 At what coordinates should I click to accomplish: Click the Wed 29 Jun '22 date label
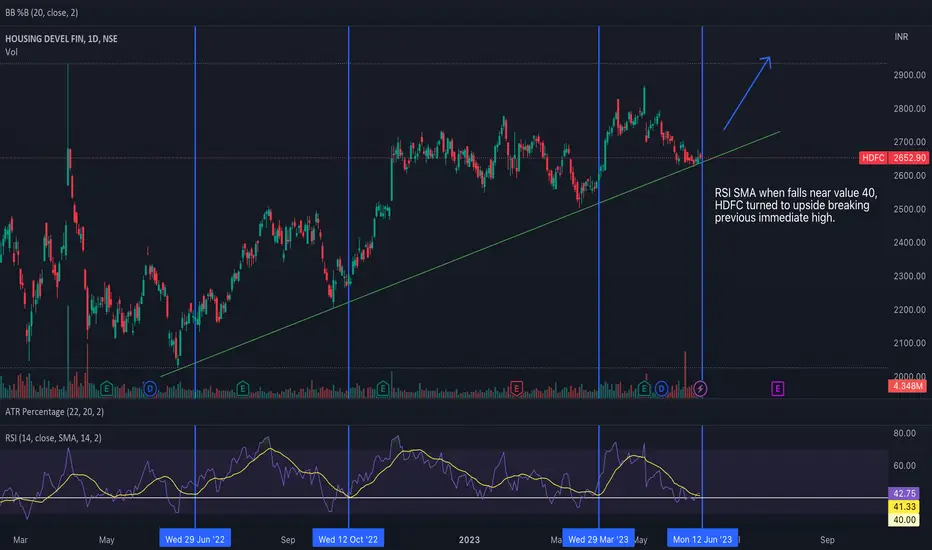click(x=195, y=539)
